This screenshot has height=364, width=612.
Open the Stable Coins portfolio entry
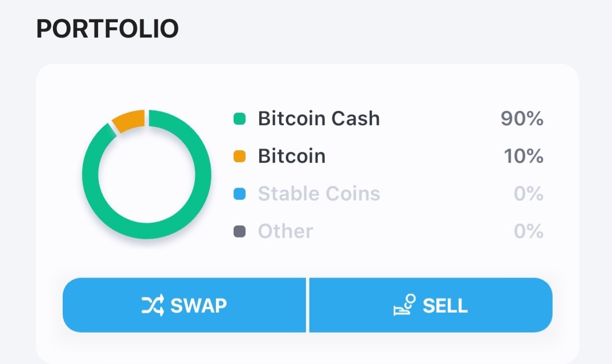click(x=389, y=194)
